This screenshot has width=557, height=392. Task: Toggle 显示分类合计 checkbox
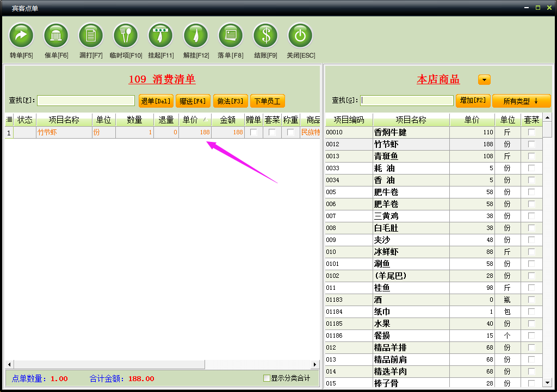pos(267,378)
